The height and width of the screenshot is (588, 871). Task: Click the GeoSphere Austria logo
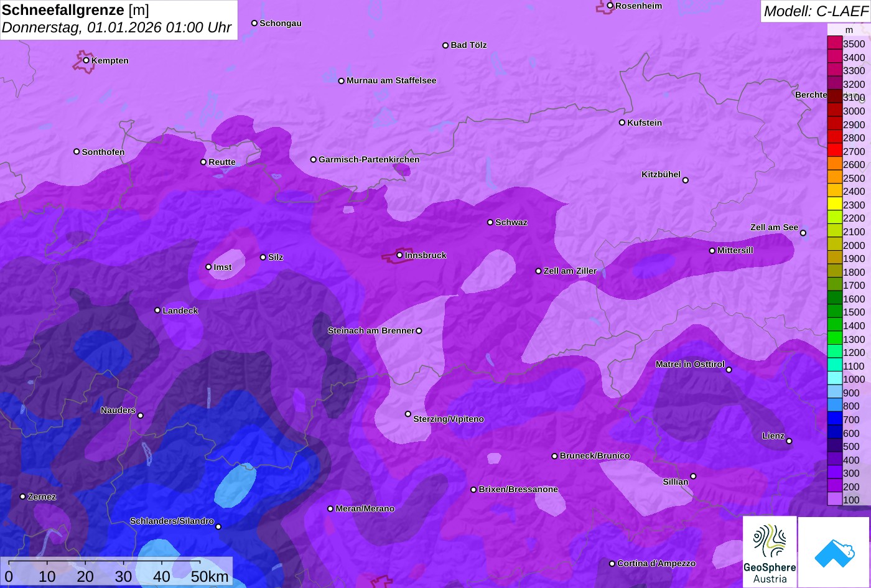770,552
